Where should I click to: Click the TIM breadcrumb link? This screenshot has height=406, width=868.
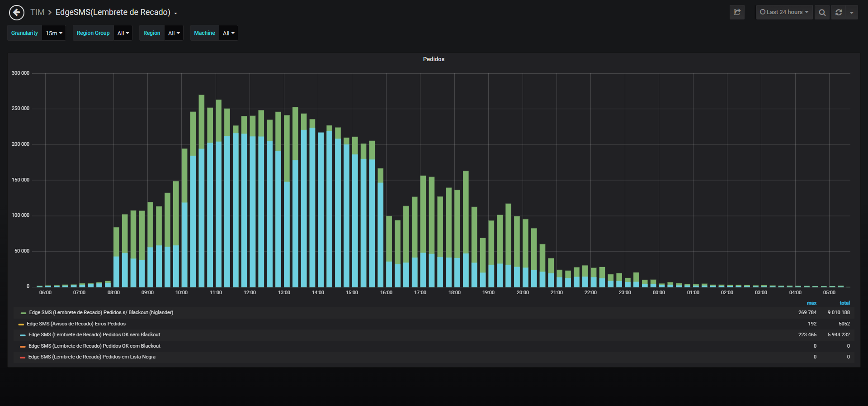coord(37,12)
